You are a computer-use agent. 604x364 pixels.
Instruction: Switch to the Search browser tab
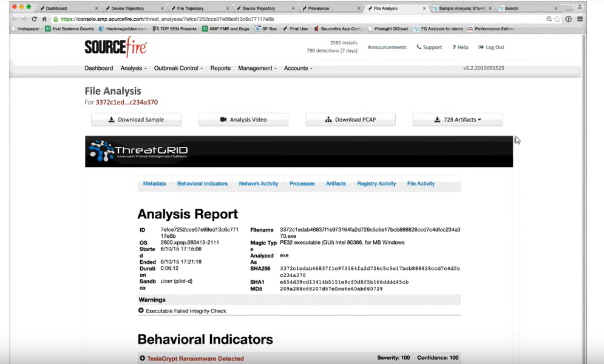tap(527, 8)
